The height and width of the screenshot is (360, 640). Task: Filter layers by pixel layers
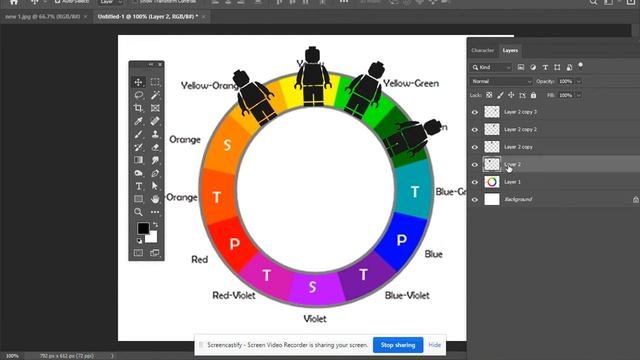521,67
